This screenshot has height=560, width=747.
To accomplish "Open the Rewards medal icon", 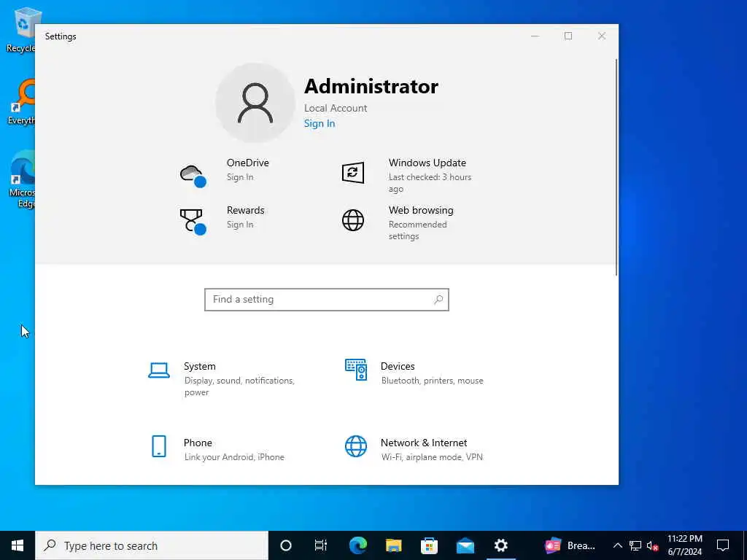I will pos(193,222).
